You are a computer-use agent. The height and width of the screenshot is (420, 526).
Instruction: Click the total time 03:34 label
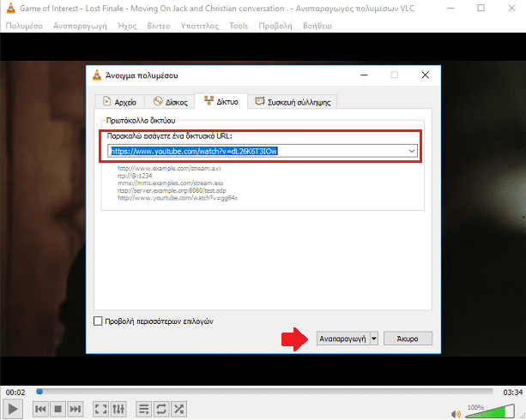(512, 393)
